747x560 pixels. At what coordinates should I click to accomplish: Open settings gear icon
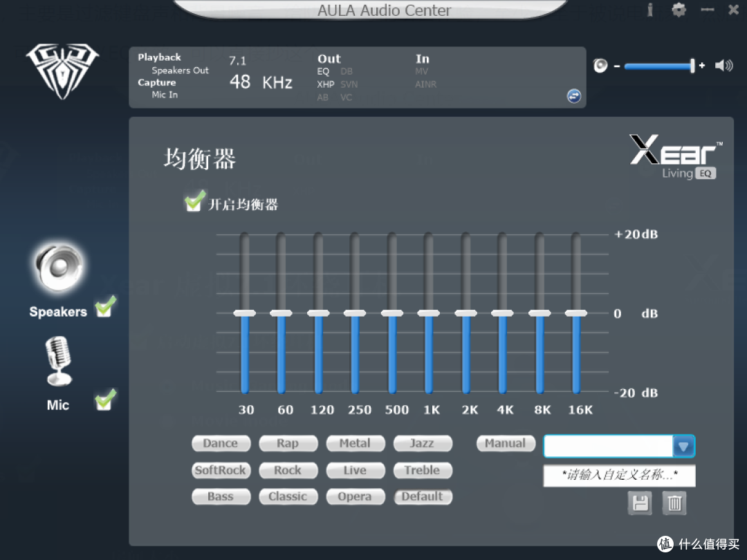pyautogui.click(x=679, y=10)
